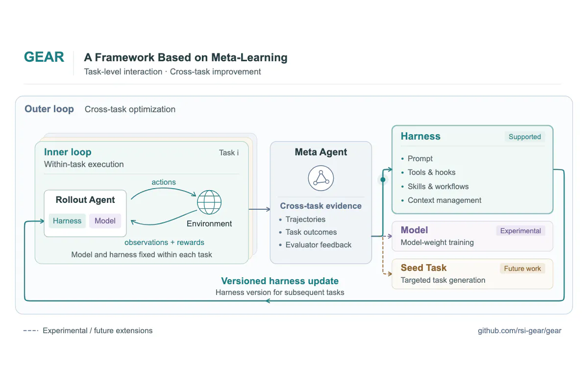The image size is (588, 392).
Task: Click the 'Task outcomes' bullet
Action: click(x=311, y=232)
